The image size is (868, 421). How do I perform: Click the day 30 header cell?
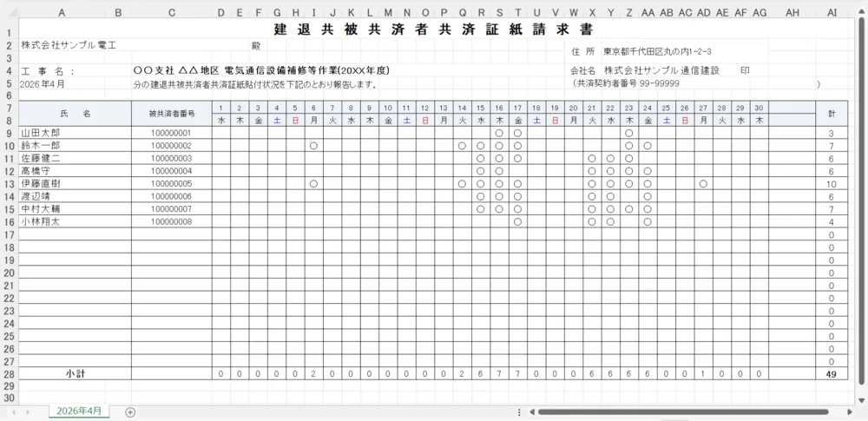pyautogui.click(x=759, y=108)
